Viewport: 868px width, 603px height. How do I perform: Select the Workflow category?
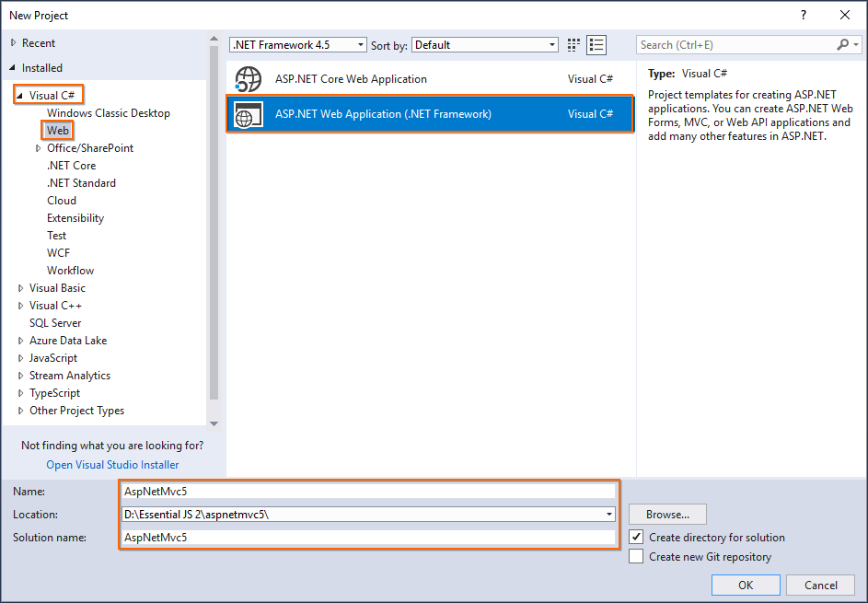point(70,271)
